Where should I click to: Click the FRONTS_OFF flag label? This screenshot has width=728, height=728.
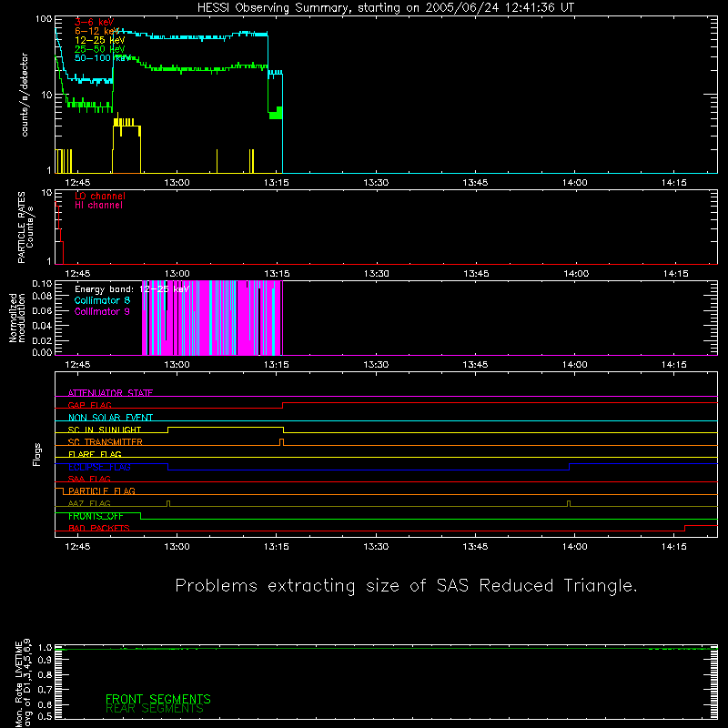(x=96, y=516)
